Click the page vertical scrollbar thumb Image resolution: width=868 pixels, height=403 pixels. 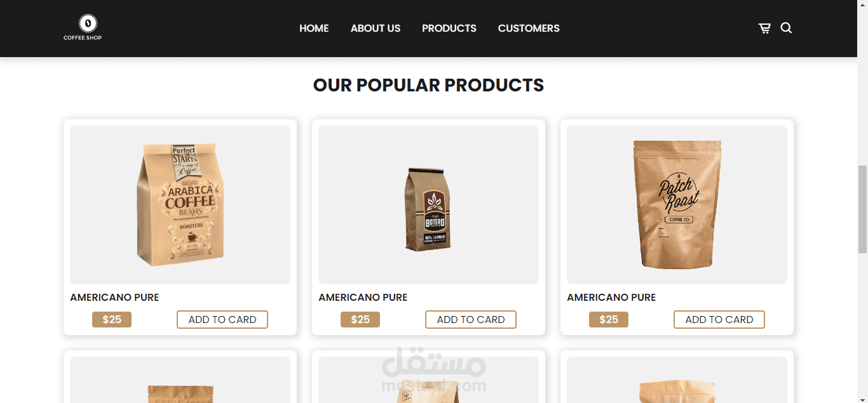[x=862, y=209]
